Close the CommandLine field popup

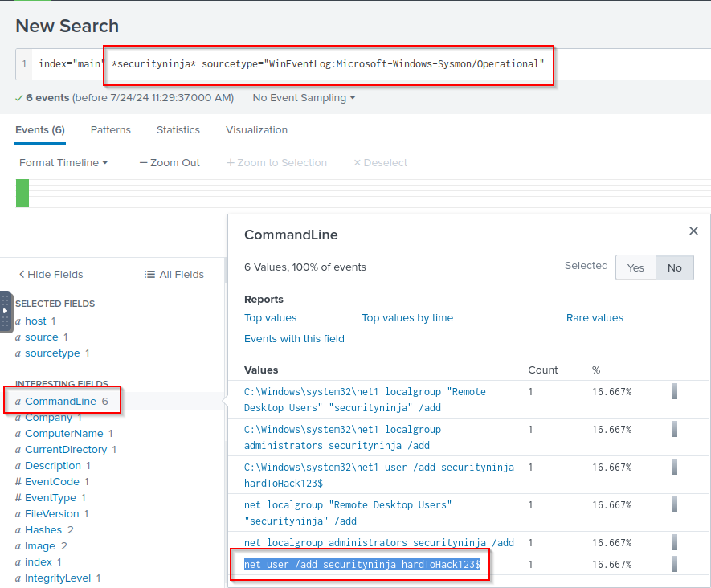[x=693, y=231]
